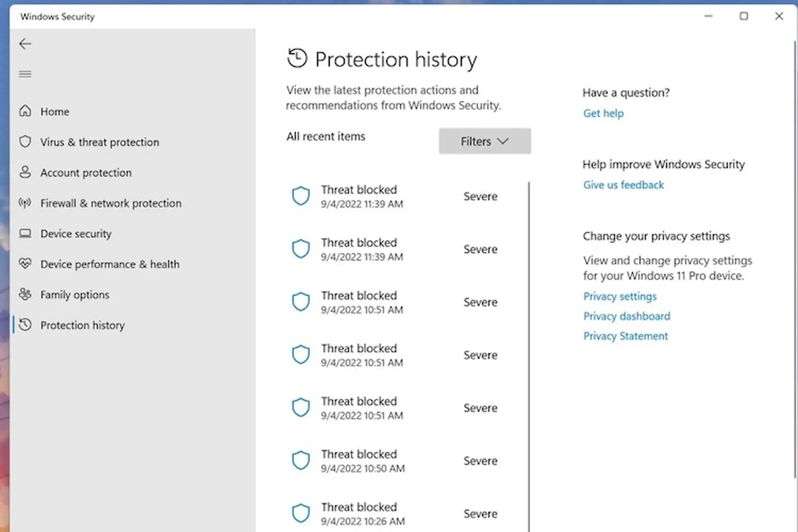
Task: Click the Account protection person icon
Action: click(25, 172)
